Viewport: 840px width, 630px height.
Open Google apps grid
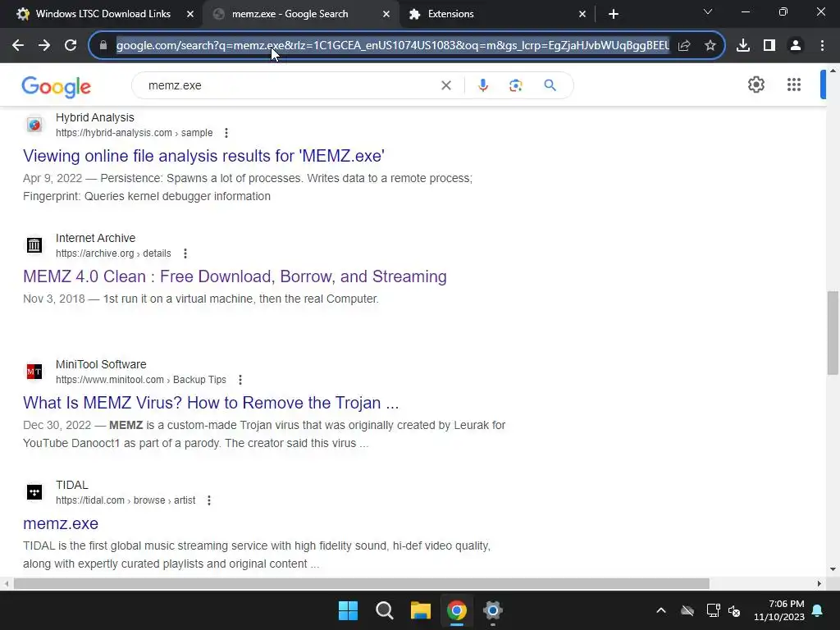794,84
